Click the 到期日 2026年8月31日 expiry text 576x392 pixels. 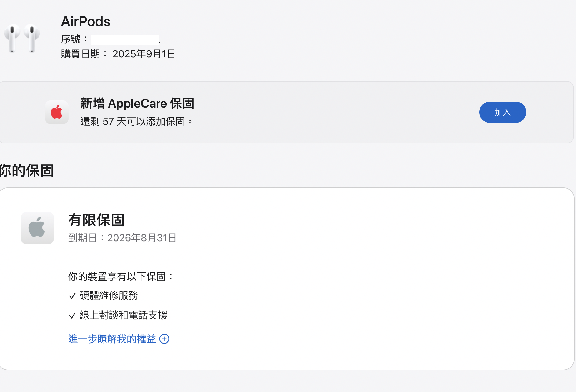(x=122, y=238)
